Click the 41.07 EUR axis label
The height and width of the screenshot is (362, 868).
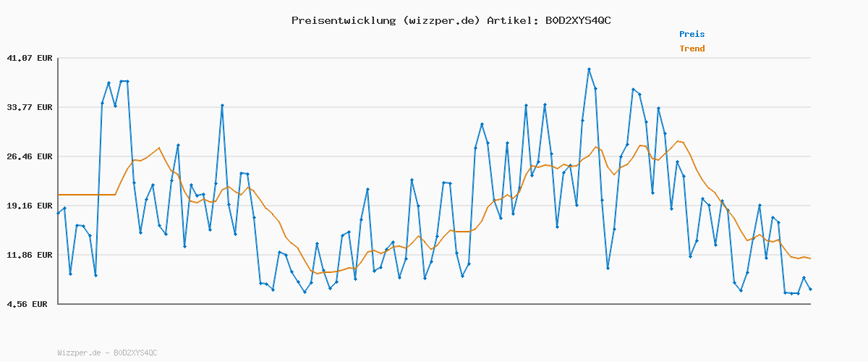[x=30, y=58]
